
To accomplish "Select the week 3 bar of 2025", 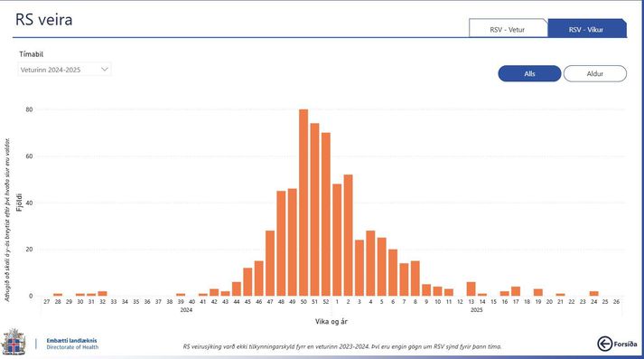I will tap(359, 268).
